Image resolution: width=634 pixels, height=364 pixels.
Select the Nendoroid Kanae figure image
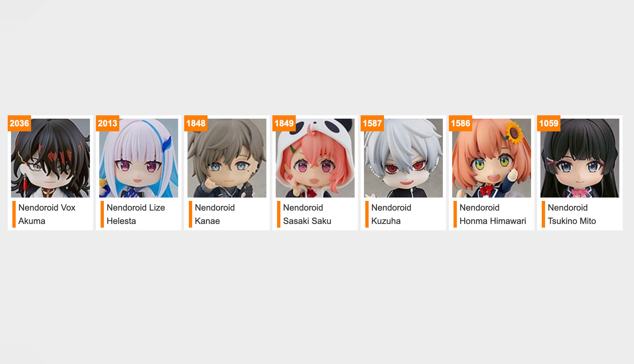227,158
